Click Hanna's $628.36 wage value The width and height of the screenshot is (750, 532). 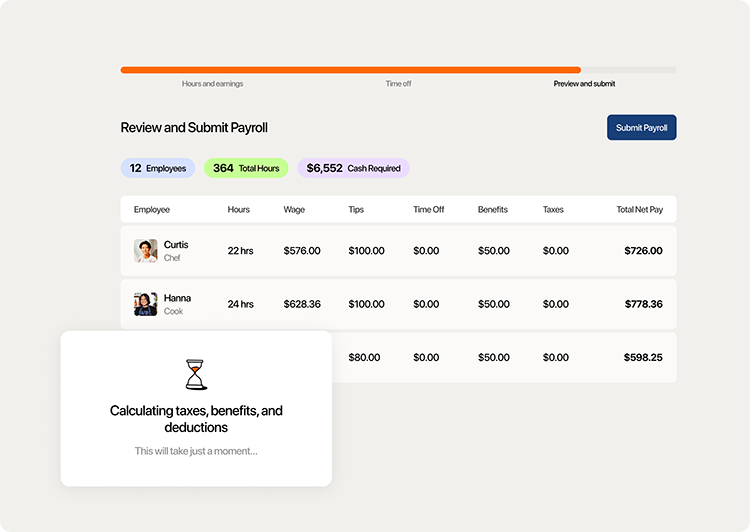coord(302,304)
